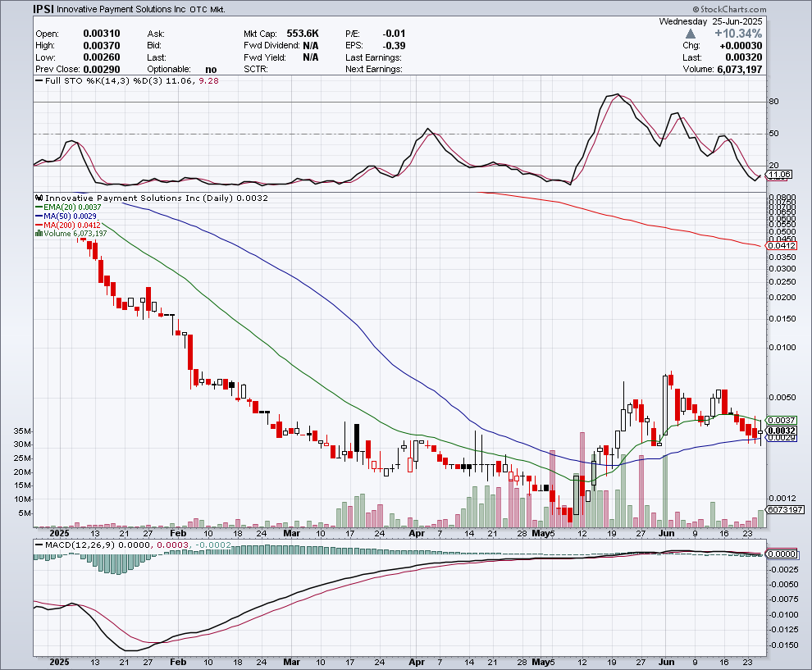This screenshot has width=812, height=670.
Task: Click the date Wednesday 25-Jun-2025
Action: coord(710,22)
